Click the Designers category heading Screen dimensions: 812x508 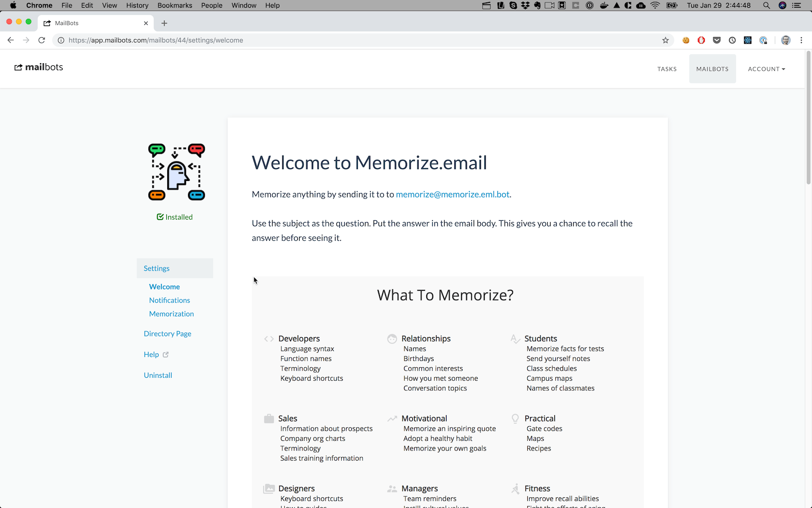[297, 489]
